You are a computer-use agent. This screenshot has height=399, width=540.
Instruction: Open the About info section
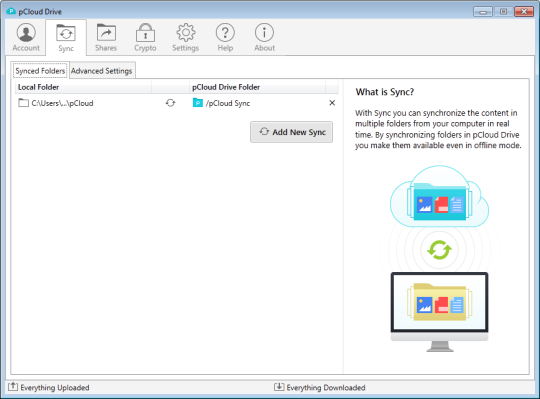[x=264, y=37]
